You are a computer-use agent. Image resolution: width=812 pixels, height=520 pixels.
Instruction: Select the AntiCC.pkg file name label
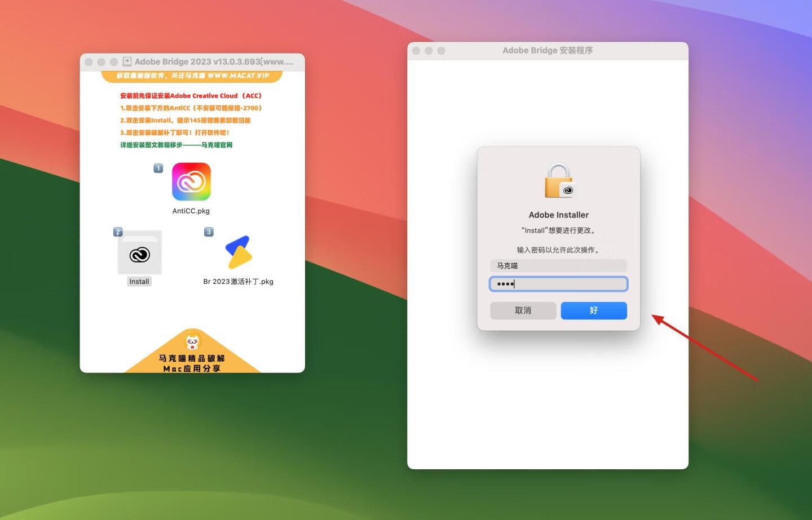click(x=191, y=211)
